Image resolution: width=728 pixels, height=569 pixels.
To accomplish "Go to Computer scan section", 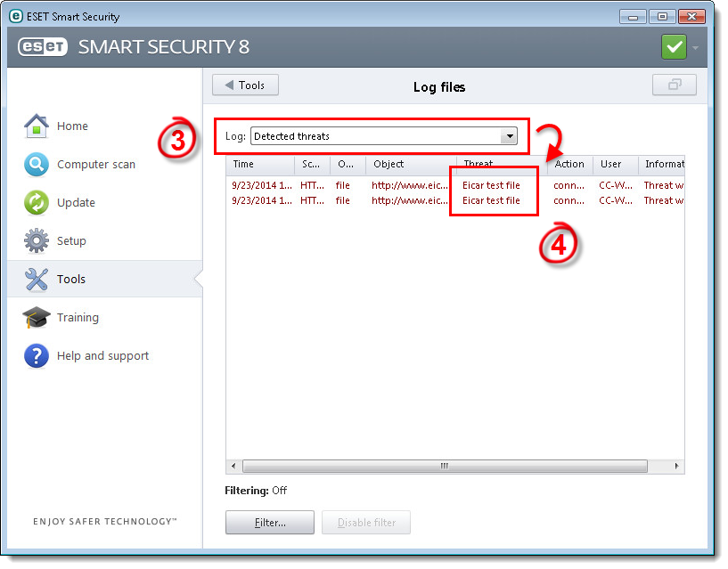I will 96,165.
